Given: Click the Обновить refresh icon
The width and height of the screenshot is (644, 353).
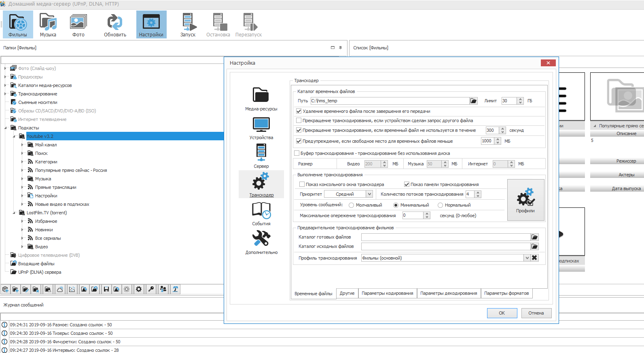Looking at the screenshot, I should click(x=115, y=25).
